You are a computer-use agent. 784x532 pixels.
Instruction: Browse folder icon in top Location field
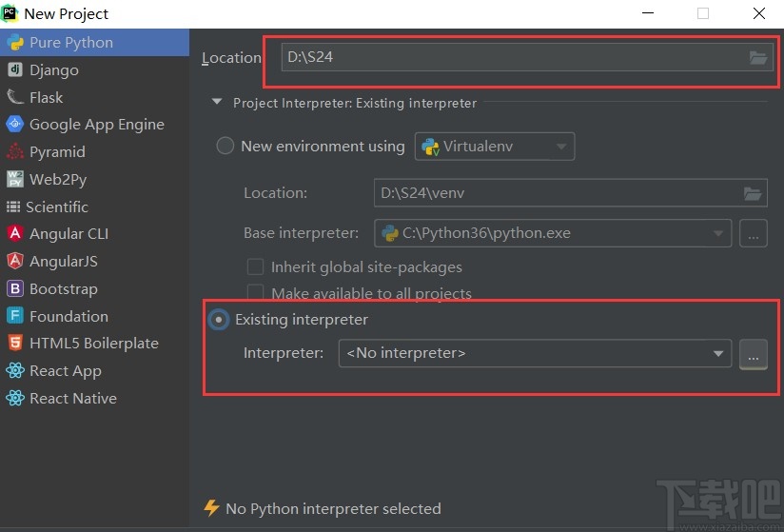coord(757,57)
